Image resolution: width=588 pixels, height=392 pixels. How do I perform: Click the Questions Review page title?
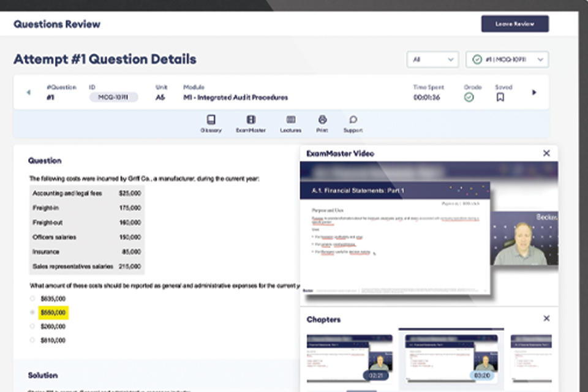(x=57, y=24)
